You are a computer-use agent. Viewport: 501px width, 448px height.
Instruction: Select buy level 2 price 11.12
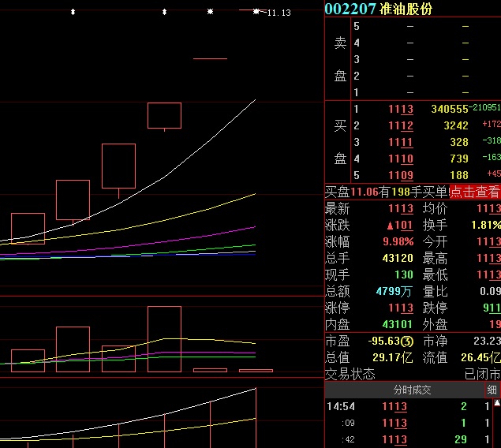tap(400, 125)
